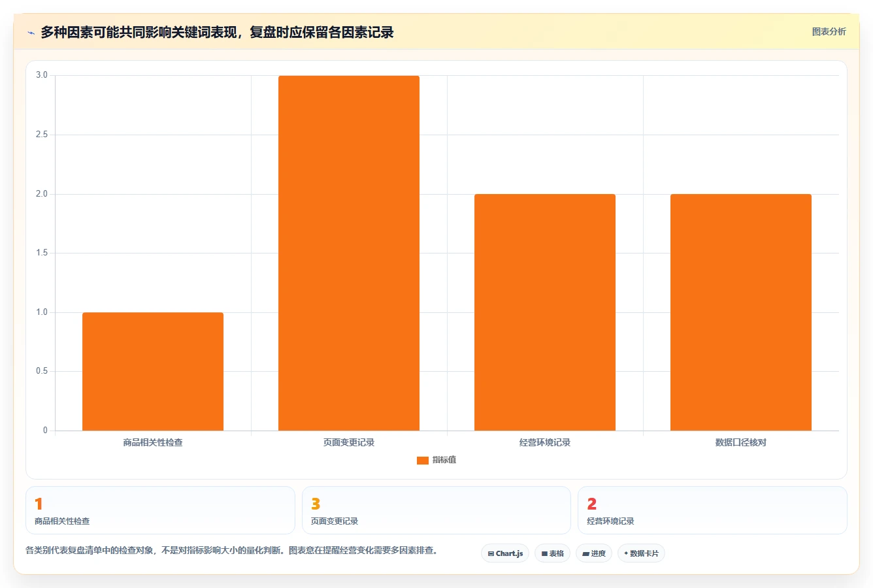Click the y-axis tick value 1.5

point(42,253)
